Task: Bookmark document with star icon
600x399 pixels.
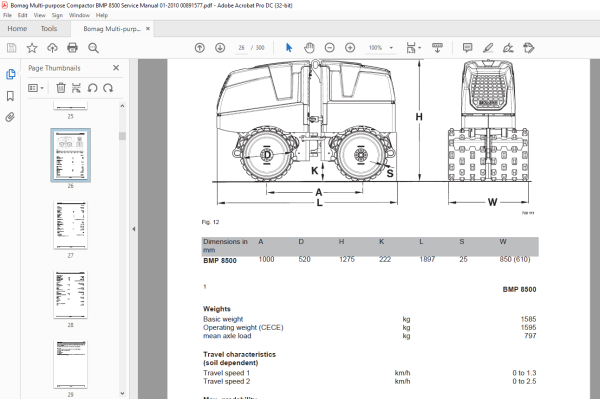Action: tap(32, 48)
